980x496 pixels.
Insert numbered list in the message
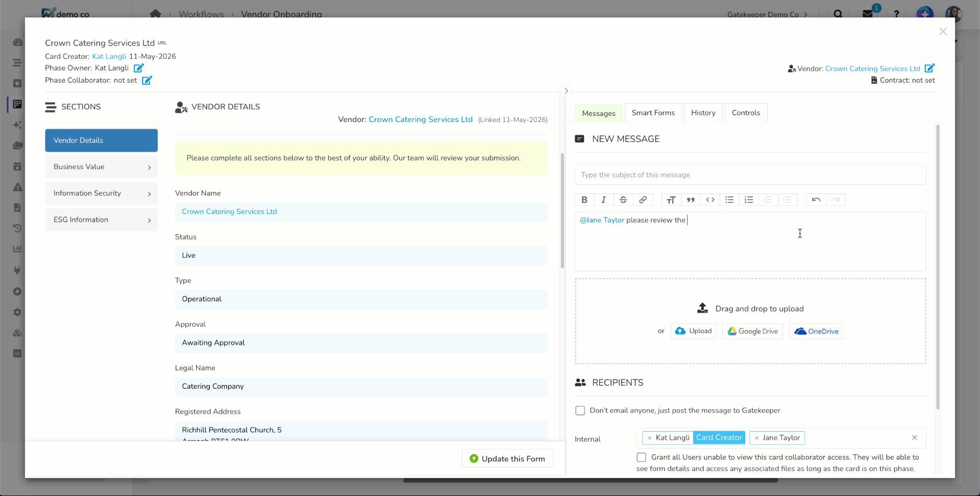749,200
